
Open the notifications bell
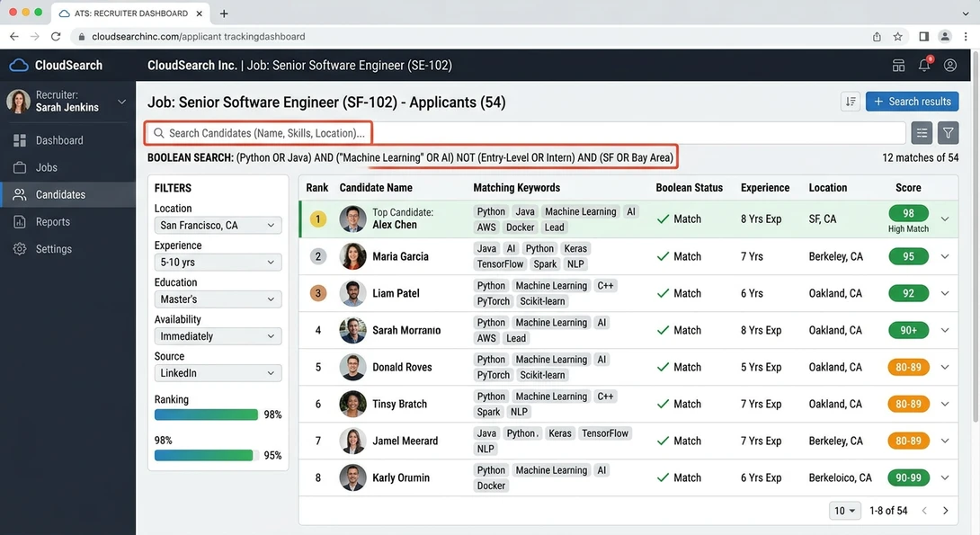[923, 65]
